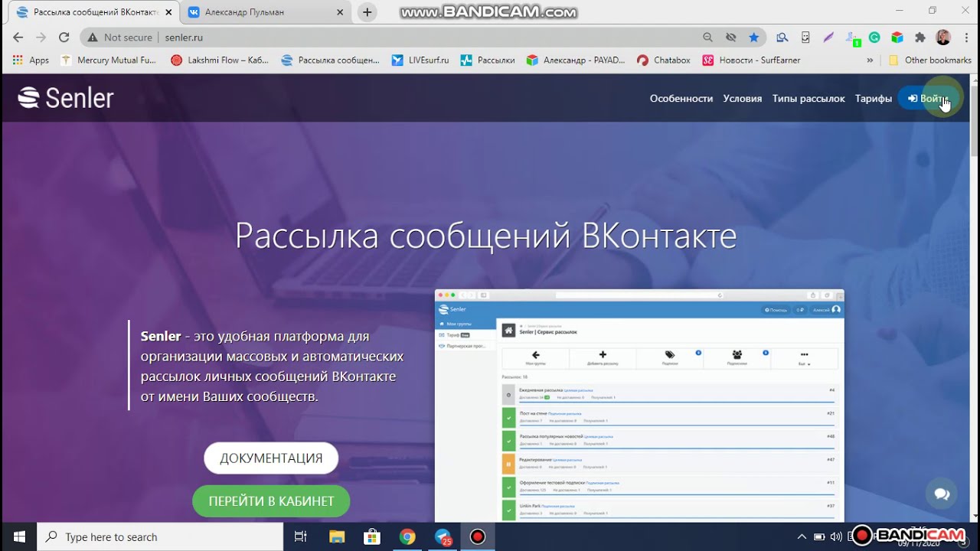The width and height of the screenshot is (980, 551).
Task: Click the crossed-eye blocked icon in address bar
Action: 731,37
